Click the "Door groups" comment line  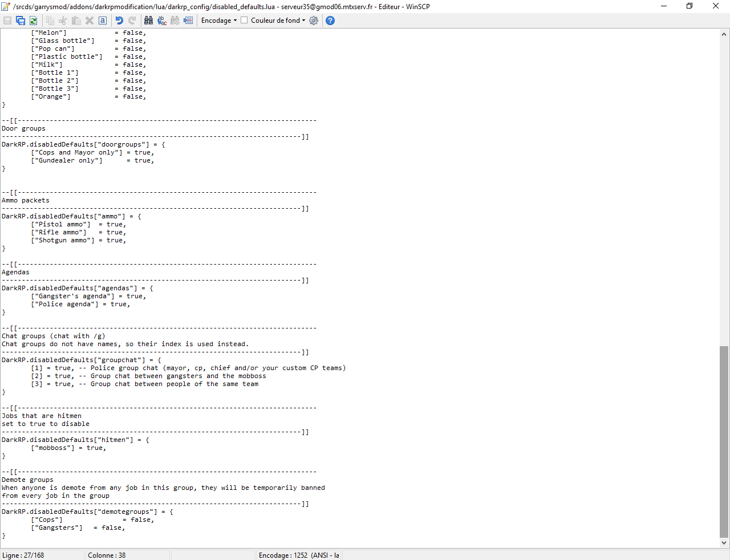[x=23, y=128]
